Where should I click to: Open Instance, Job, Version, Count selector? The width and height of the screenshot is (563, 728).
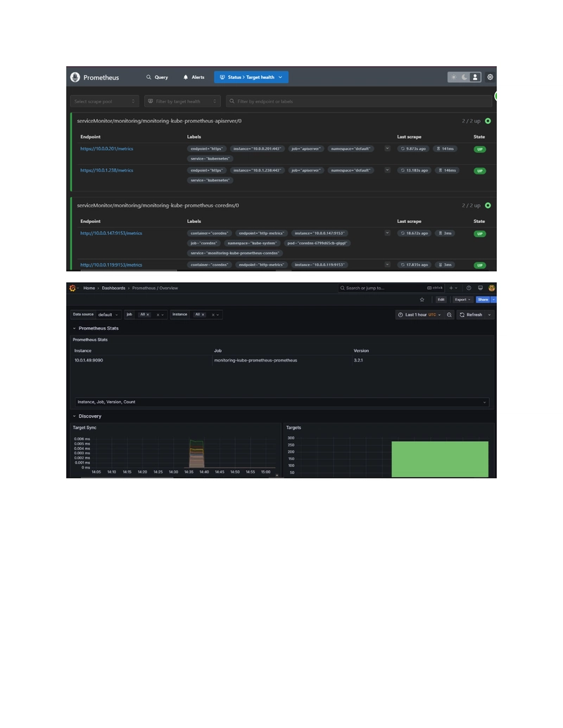tap(282, 402)
